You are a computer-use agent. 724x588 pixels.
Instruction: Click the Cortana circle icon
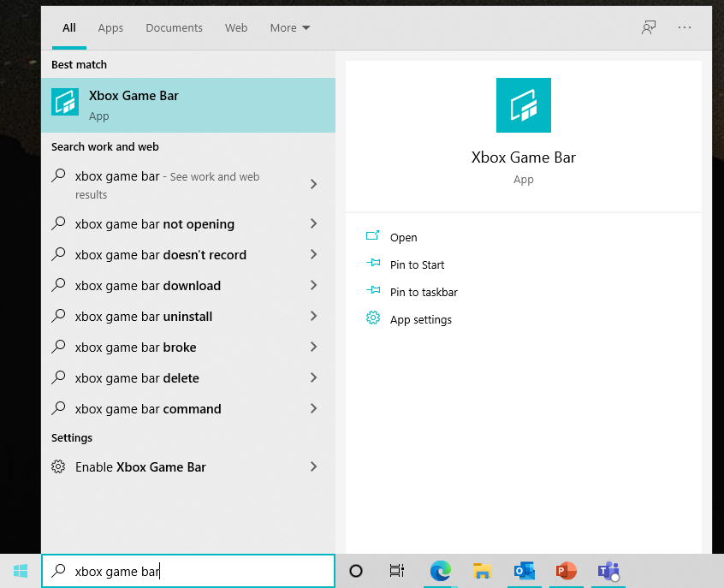pyautogui.click(x=356, y=571)
